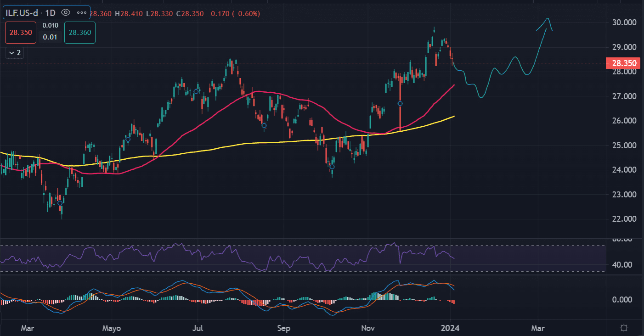The image size is (644, 336).
Task: Click the teal buy price button 28.360
Action: [x=80, y=33]
